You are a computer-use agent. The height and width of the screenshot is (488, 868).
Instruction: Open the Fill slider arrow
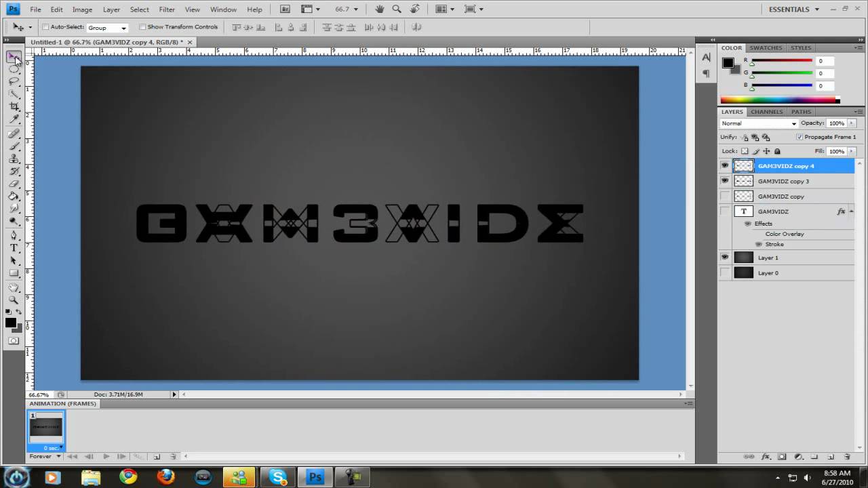(x=850, y=151)
